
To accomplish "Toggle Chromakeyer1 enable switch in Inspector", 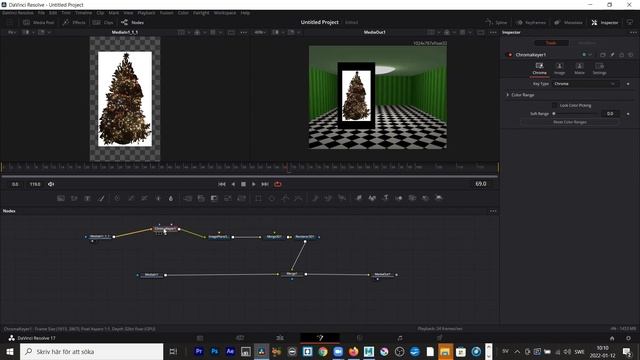I will click(509, 55).
